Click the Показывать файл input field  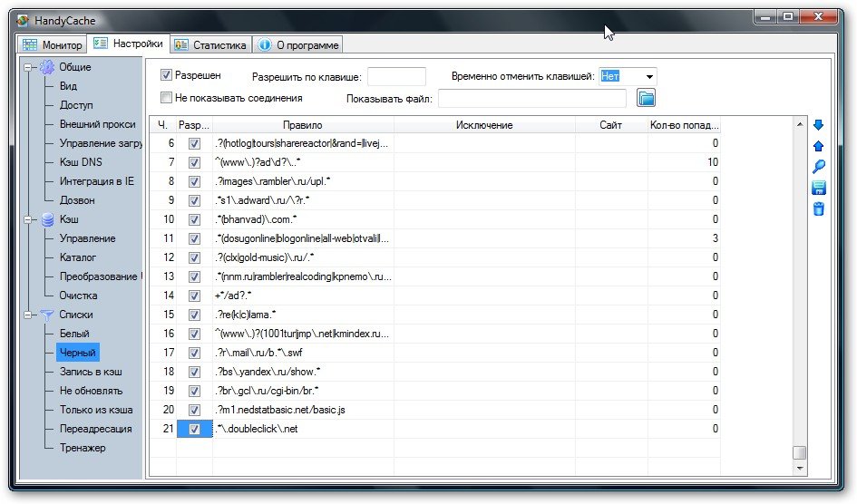coord(532,98)
